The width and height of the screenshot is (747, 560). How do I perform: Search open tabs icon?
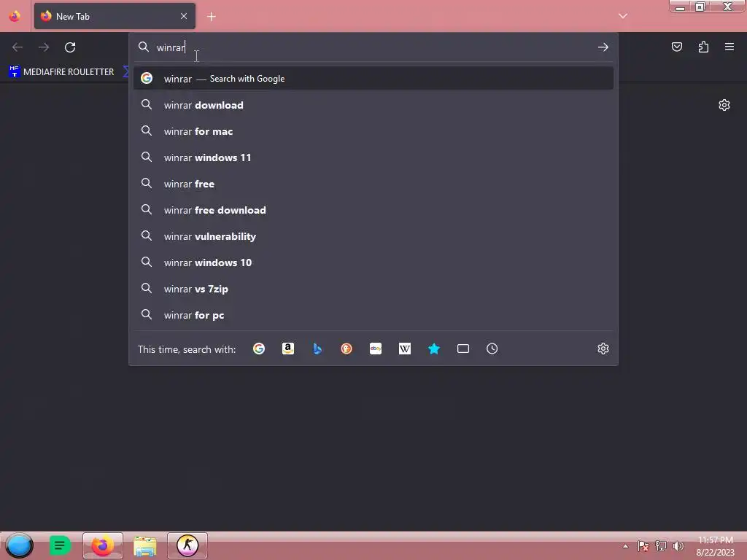[463, 349]
